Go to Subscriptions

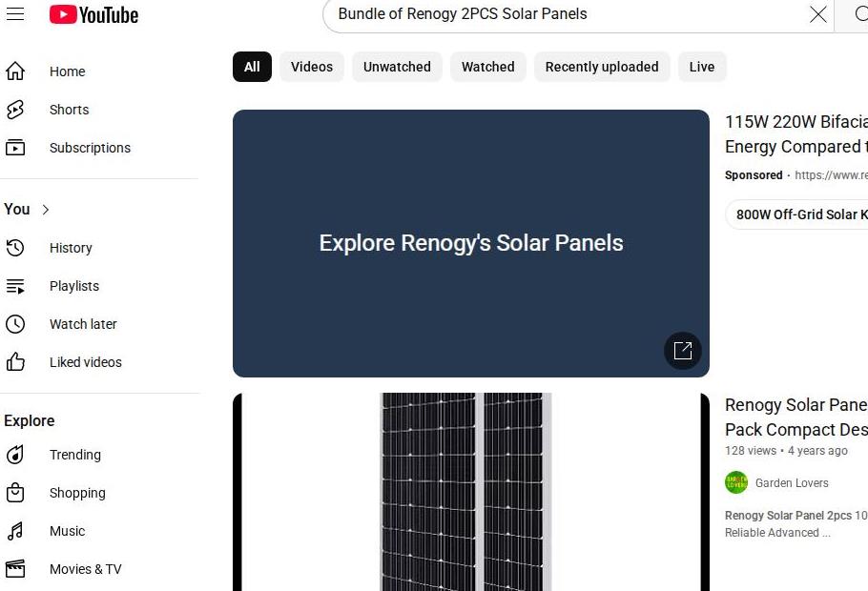coord(90,148)
